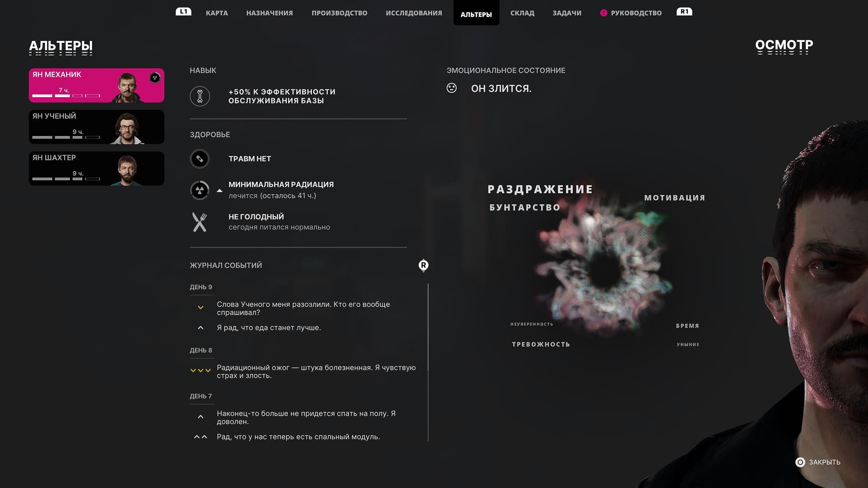Click the Закрыть button
The height and width of the screenshot is (488, 868).
click(818, 462)
